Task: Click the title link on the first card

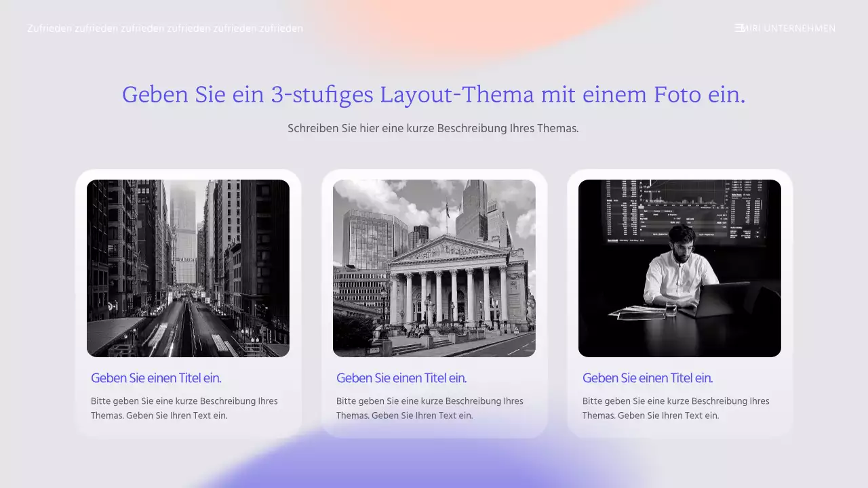Action: (156, 378)
